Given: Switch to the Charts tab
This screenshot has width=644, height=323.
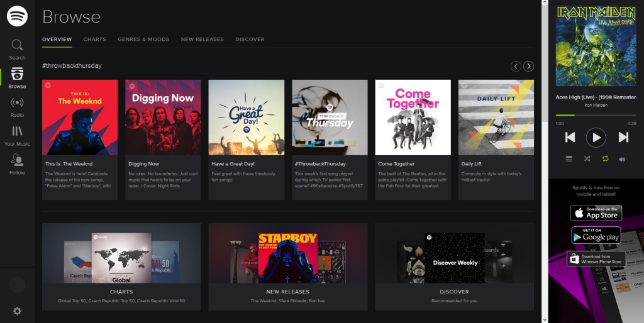Looking at the screenshot, I should 94,40.
